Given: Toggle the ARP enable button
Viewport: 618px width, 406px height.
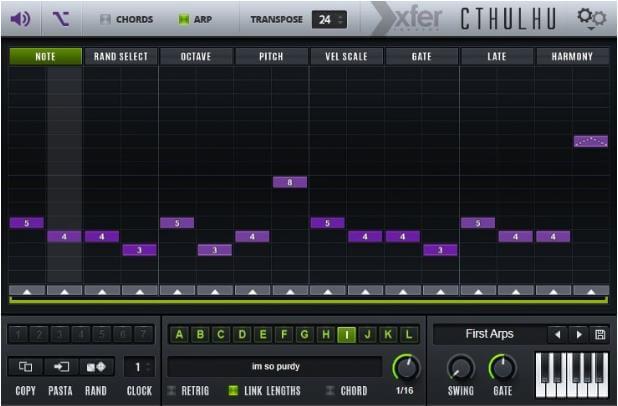Looking at the screenshot, I should [184, 19].
